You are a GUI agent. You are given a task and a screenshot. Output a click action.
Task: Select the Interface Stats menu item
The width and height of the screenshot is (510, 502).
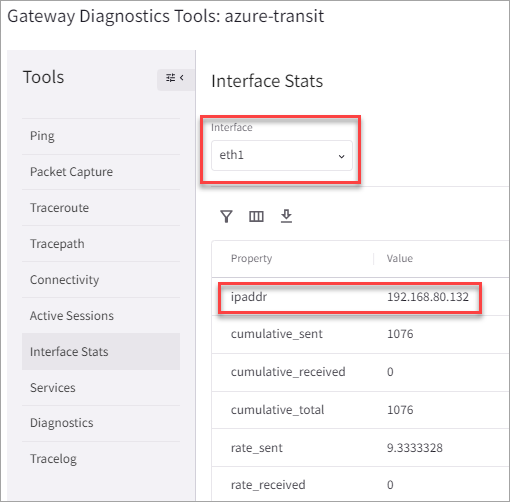pyautogui.click(x=101, y=352)
